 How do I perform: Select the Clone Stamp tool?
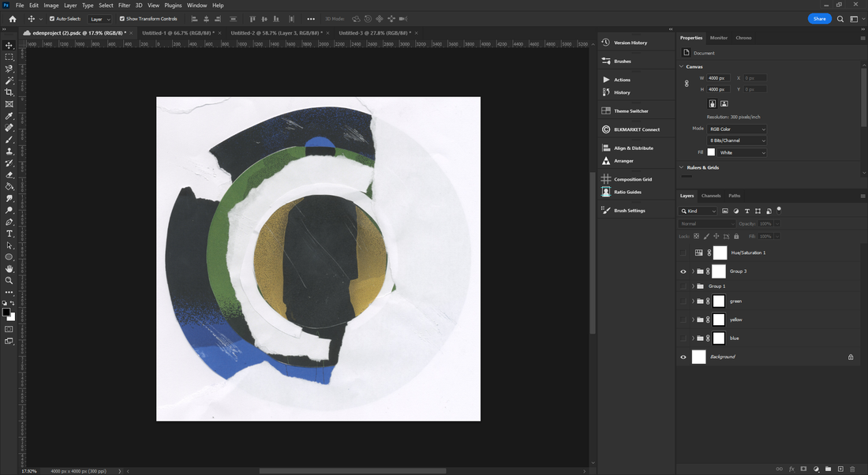click(x=9, y=151)
